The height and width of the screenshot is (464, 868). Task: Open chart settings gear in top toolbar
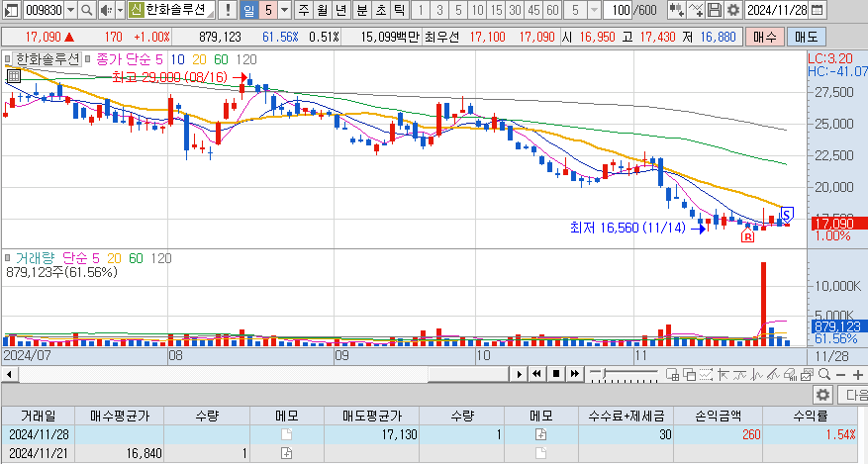coord(733,10)
